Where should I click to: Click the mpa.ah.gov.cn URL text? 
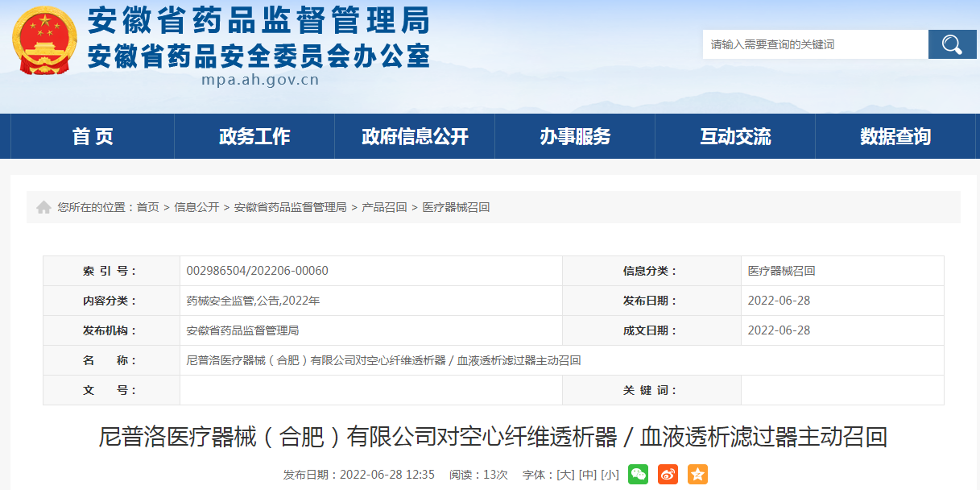[x=261, y=80]
